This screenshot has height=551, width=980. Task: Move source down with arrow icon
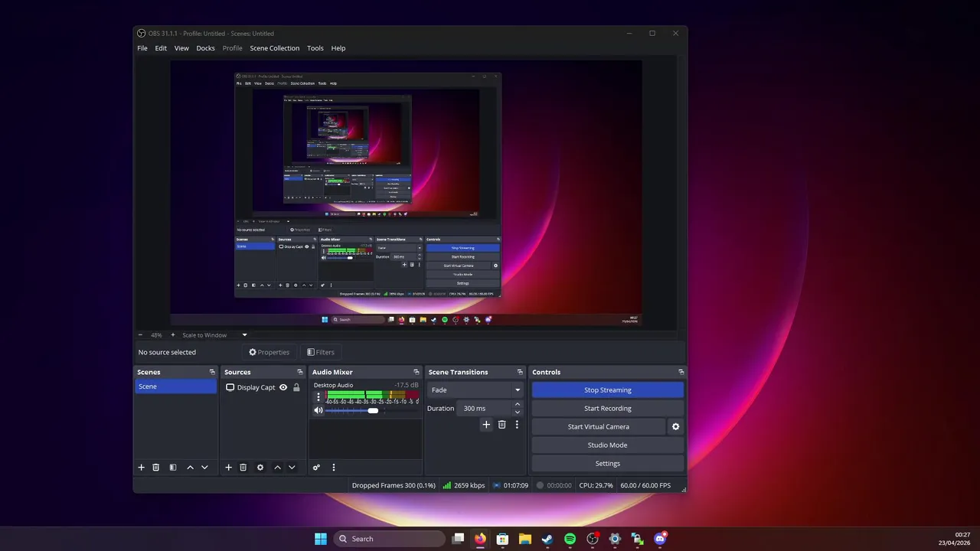click(292, 468)
